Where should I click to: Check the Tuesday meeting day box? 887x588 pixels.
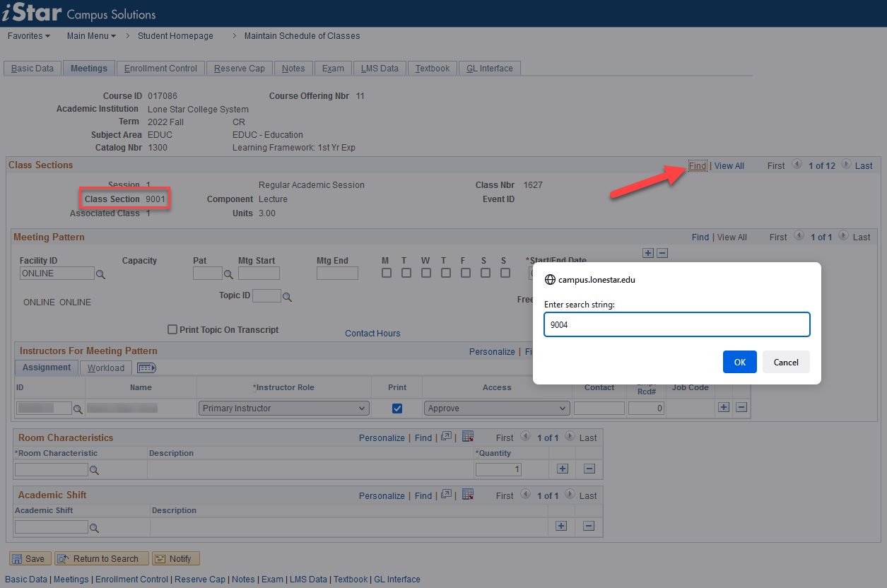tap(406, 273)
